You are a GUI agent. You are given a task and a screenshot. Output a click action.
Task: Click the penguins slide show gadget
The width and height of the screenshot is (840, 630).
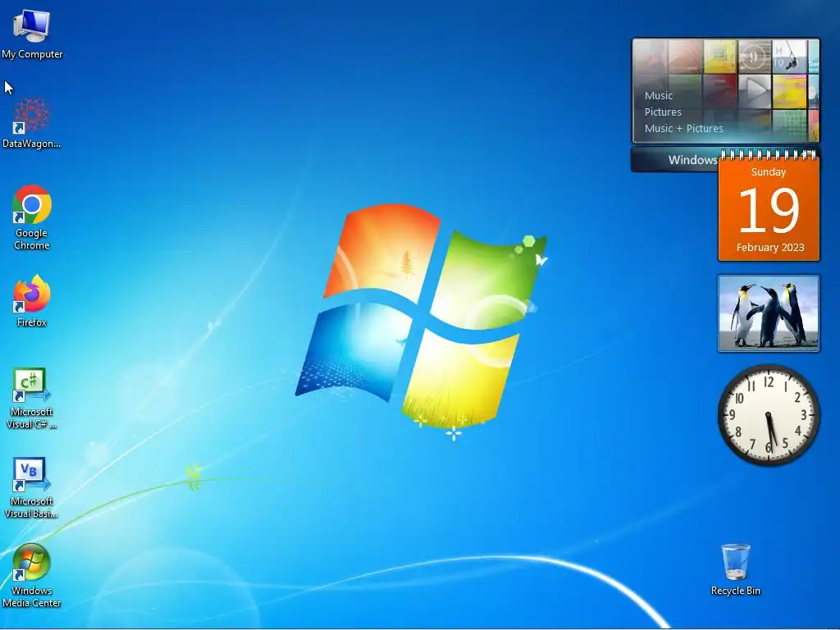[x=768, y=313]
